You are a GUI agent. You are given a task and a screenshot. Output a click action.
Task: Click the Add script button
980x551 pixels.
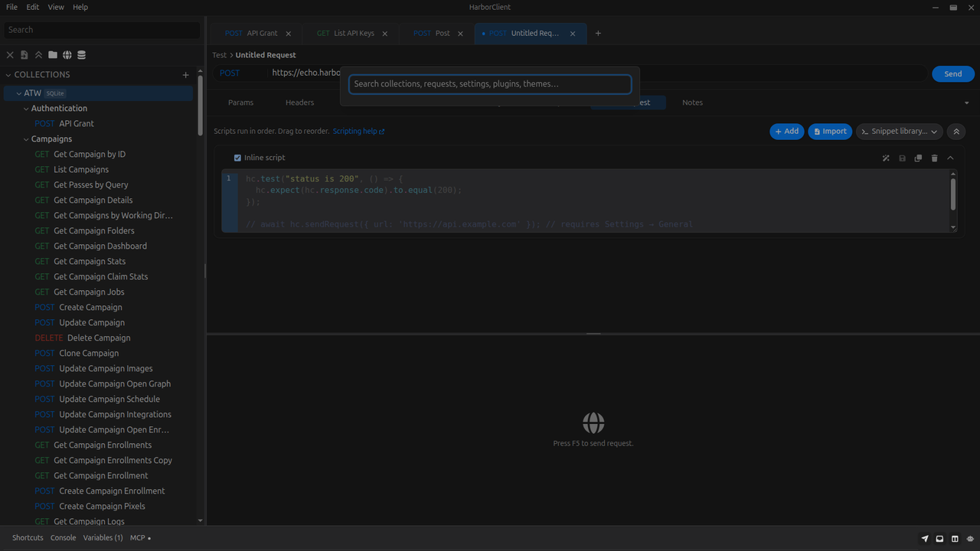[787, 132]
